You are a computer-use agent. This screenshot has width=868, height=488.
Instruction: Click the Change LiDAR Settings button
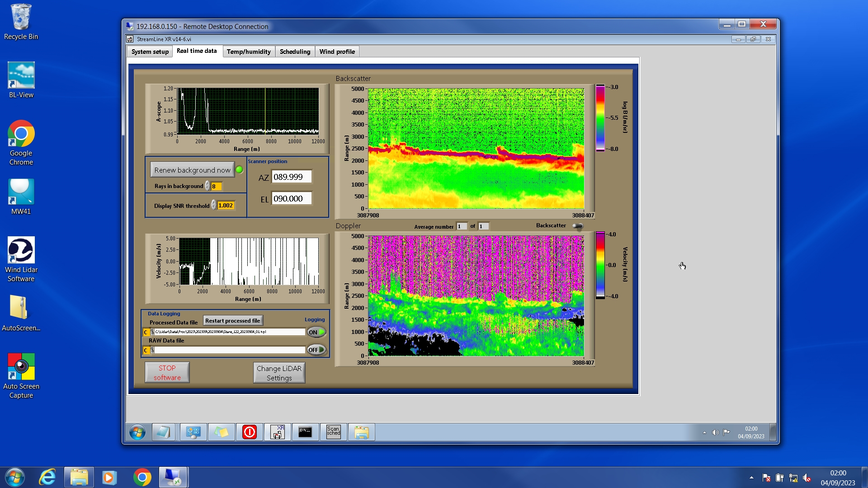click(x=279, y=373)
